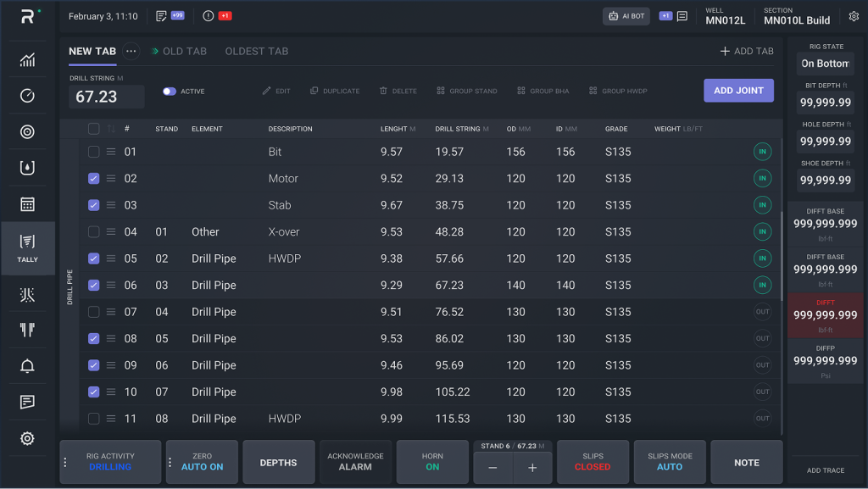This screenshot has width=868, height=489.
Task: Click the Add Joint button
Action: 738,91
